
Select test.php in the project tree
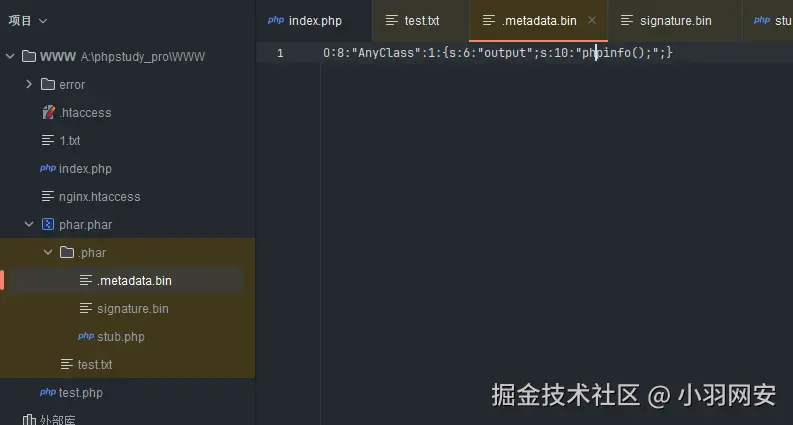80,393
